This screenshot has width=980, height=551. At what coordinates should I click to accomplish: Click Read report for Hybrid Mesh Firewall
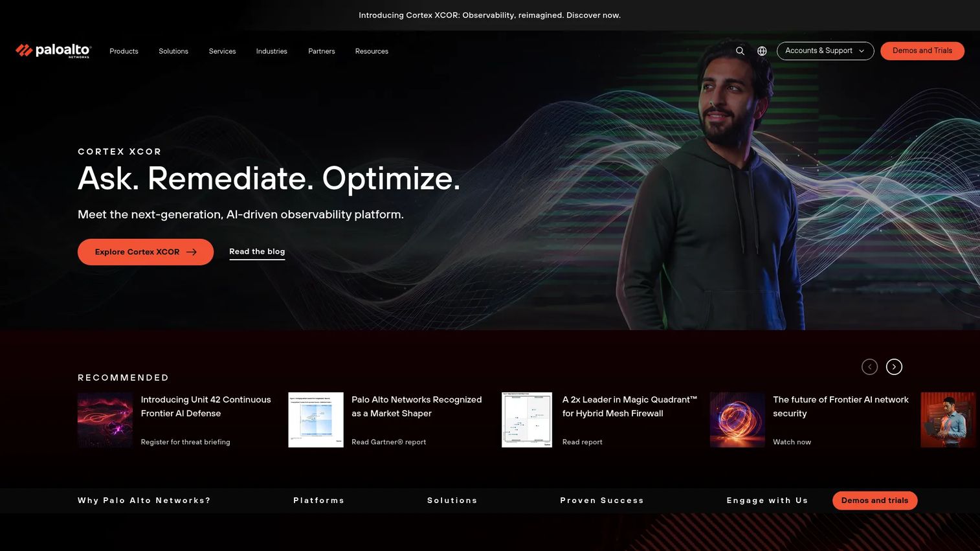coord(582,442)
